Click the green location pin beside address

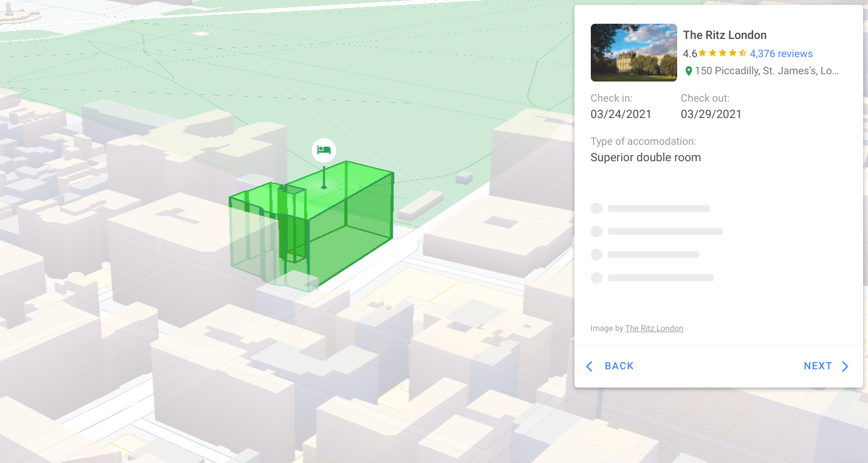pos(689,71)
